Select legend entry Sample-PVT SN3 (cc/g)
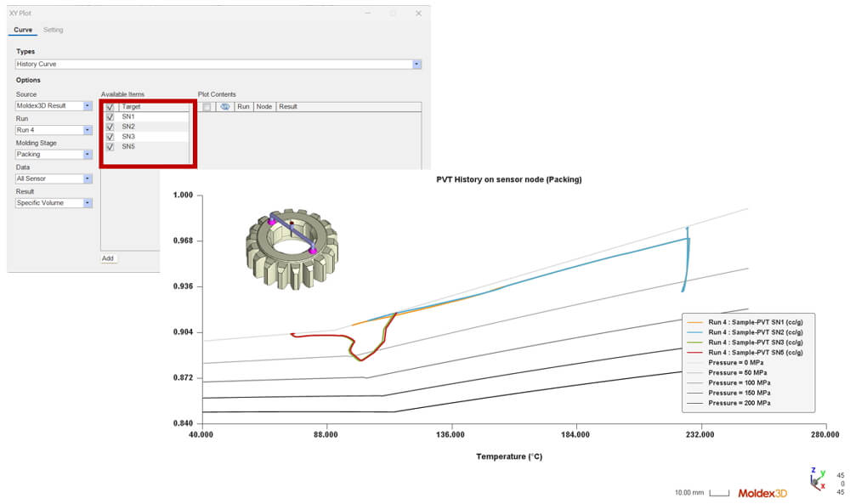Screen dimensions: 850x504 [755, 343]
